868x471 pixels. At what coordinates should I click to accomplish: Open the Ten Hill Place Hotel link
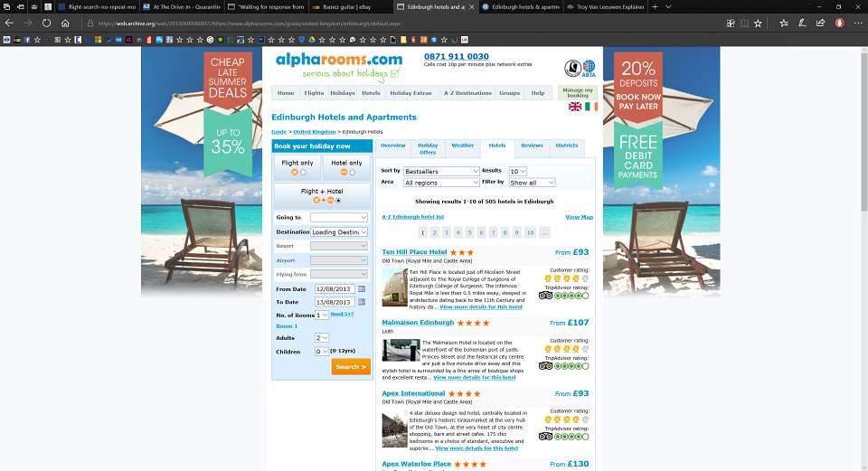tap(414, 252)
